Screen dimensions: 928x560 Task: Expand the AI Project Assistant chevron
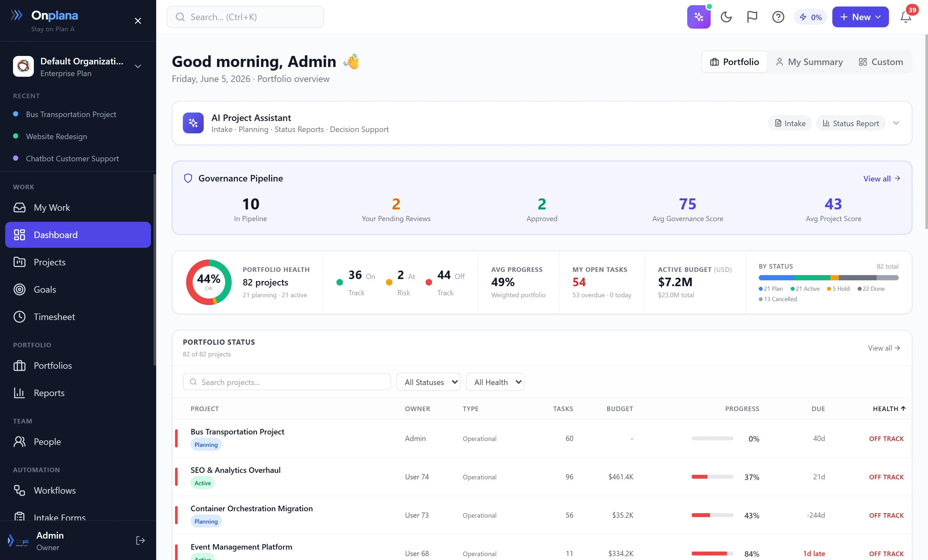coord(896,123)
